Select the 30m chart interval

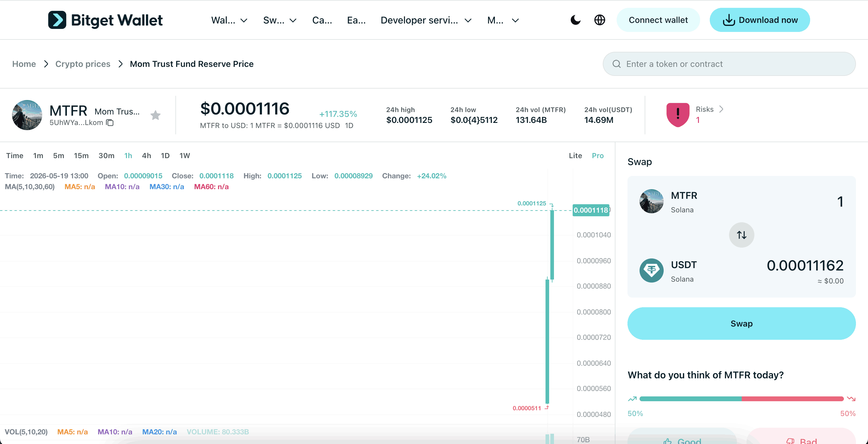tap(106, 156)
